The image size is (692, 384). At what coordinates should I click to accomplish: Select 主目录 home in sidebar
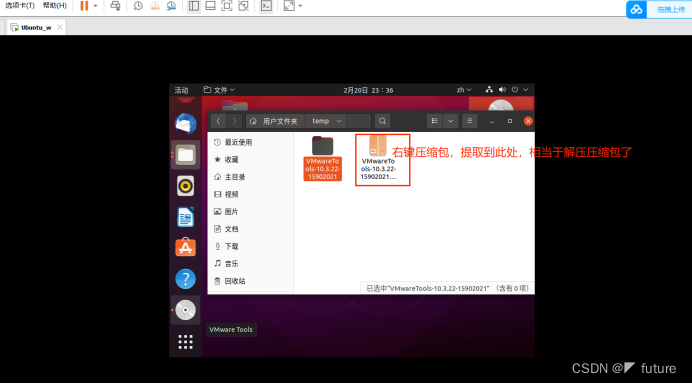pos(250,177)
